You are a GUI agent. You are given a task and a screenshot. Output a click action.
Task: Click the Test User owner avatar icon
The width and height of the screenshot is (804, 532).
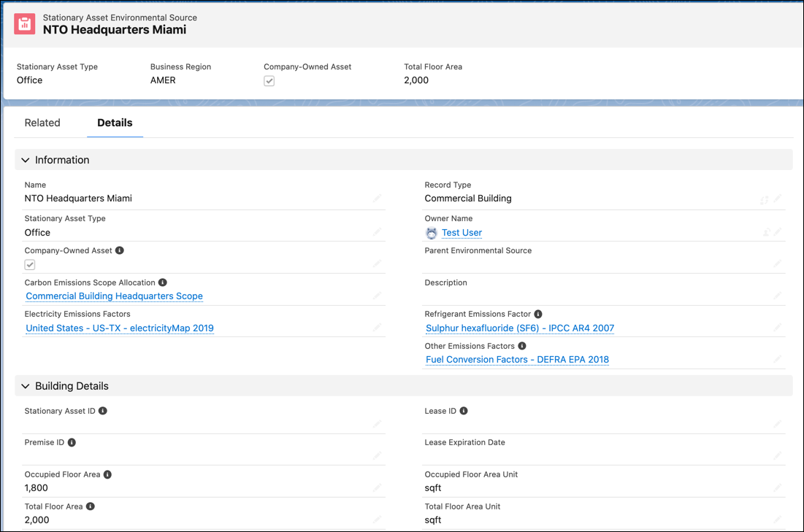[x=432, y=234]
